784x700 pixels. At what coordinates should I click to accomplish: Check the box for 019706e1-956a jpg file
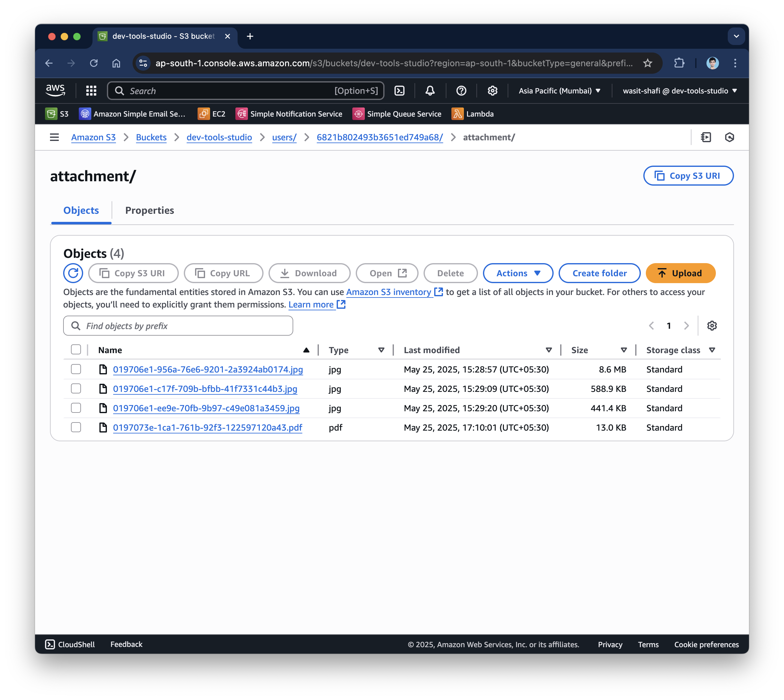[76, 369]
